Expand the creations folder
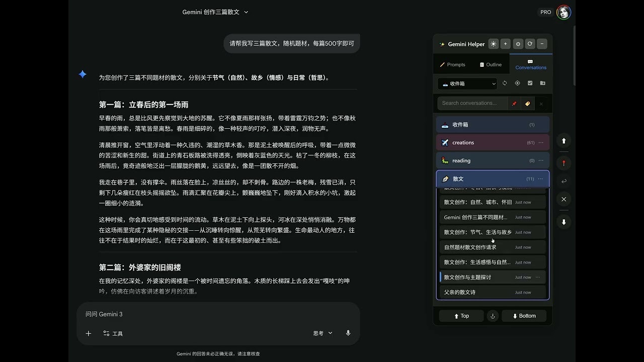 493,143
